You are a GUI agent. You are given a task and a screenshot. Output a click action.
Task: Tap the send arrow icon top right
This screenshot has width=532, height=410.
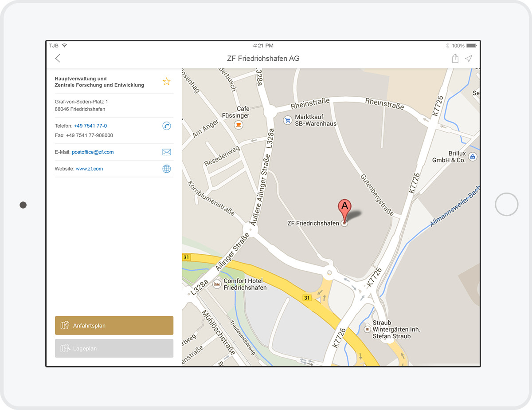click(469, 58)
